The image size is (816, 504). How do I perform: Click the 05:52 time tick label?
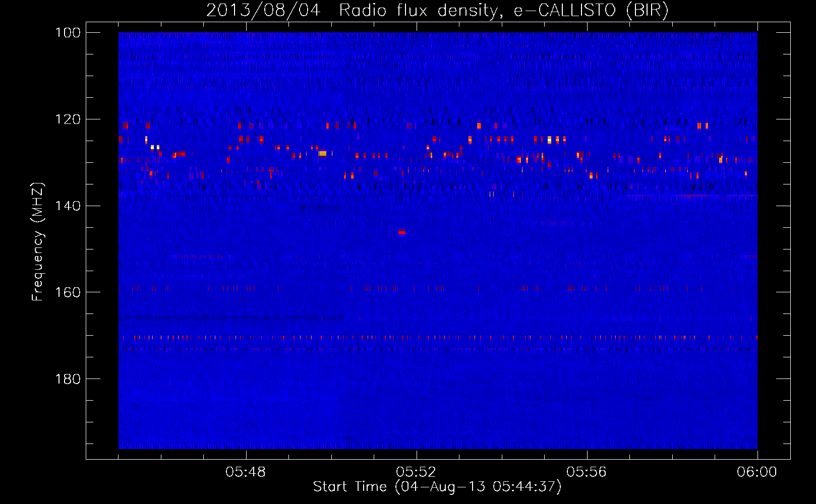click(x=416, y=472)
